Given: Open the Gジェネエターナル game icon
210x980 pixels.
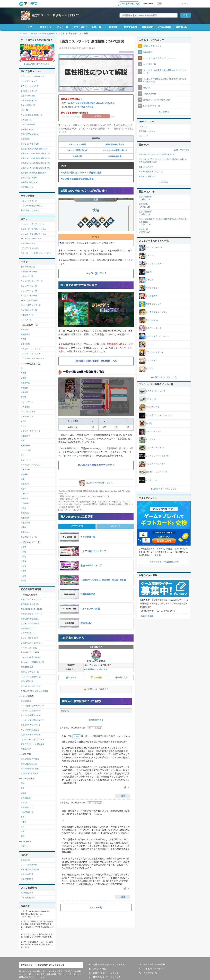Looking at the screenshot, I should [142, 247].
